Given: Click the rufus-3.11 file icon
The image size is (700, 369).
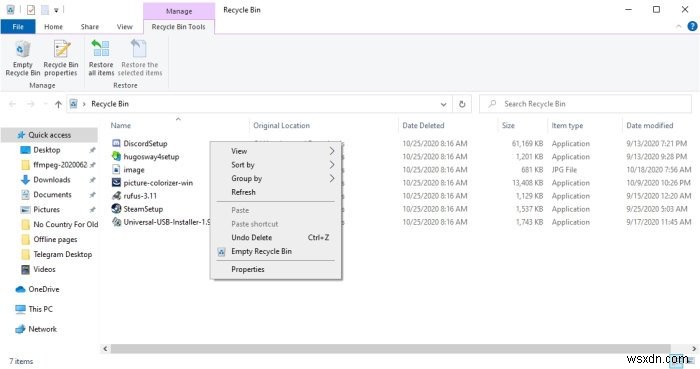Looking at the screenshot, I should [x=116, y=195].
